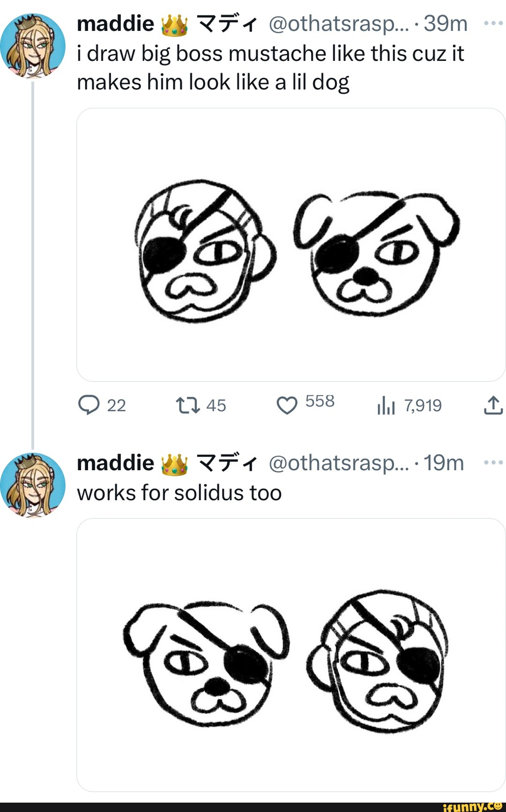Open big boss and dog drawing
The height and width of the screenshot is (812, 506).
(290, 245)
